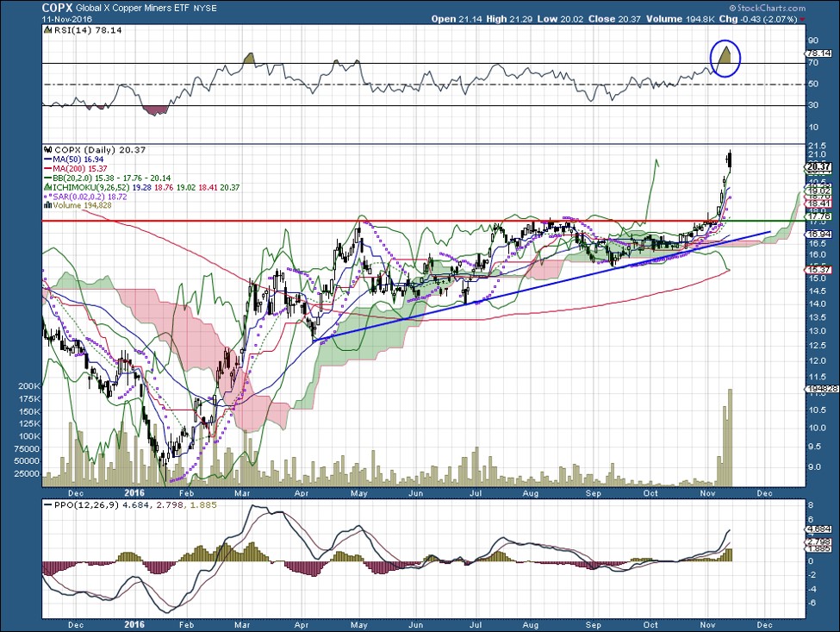The image size is (840, 632).
Task: Click the 20.37 price tag on price axis
Action: 818,166
